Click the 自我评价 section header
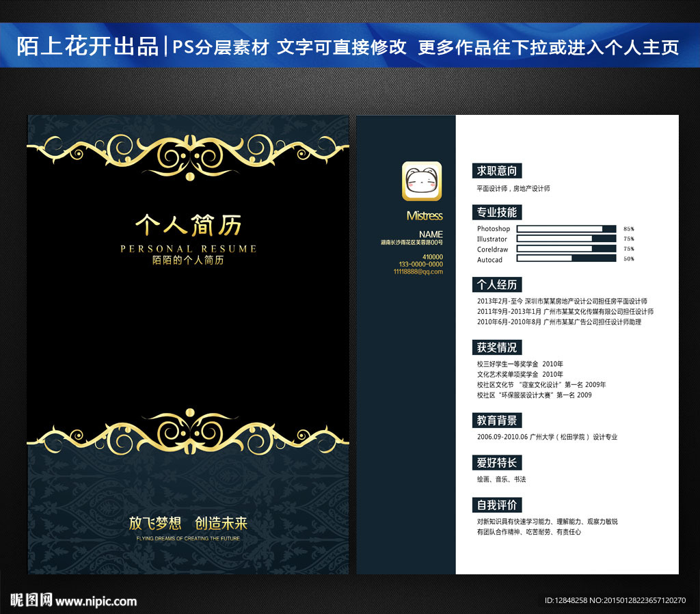The height and width of the screenshot is (614, 700). pyautogui.click(x=497, y=505)
